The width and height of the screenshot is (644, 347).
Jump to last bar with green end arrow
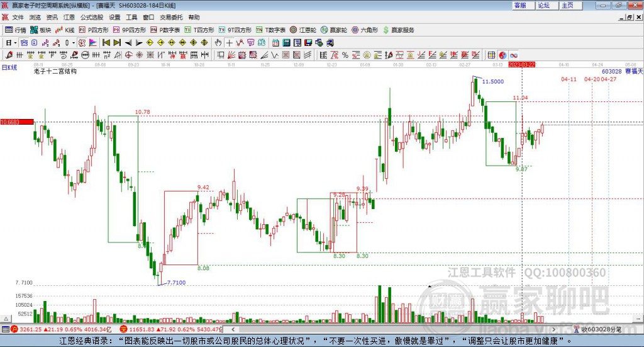117,43
